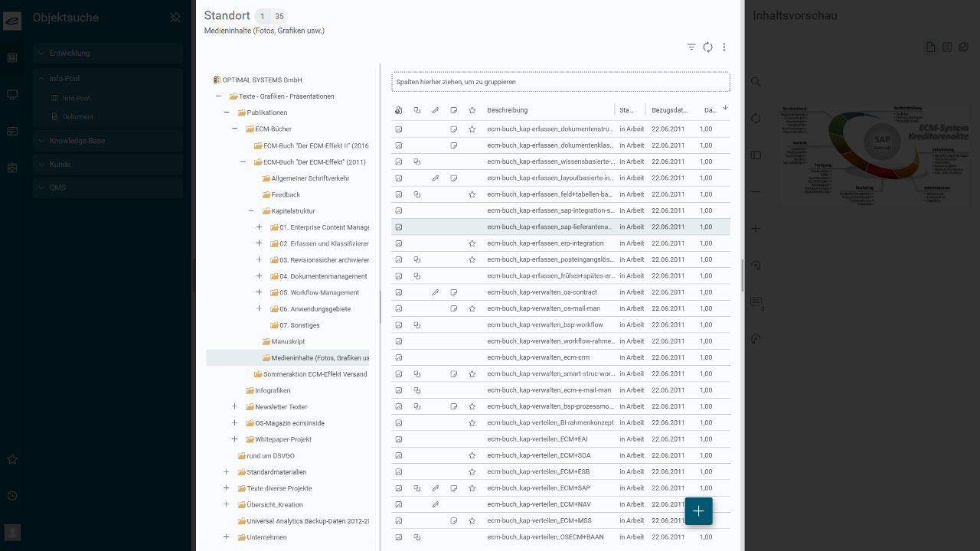The height and width of the screenshot is (551, 980).
Task: Click the magnifier icon in preview pane
Action: click(x=756, y=82)
